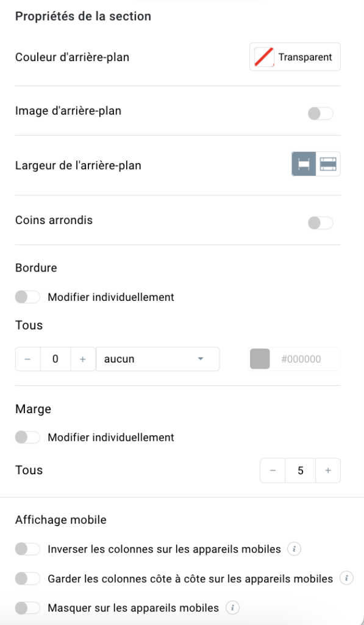364x625 pixels.
Task: Enable the Image d'arrière-plan toggle
Action: [x=320, y=114]
